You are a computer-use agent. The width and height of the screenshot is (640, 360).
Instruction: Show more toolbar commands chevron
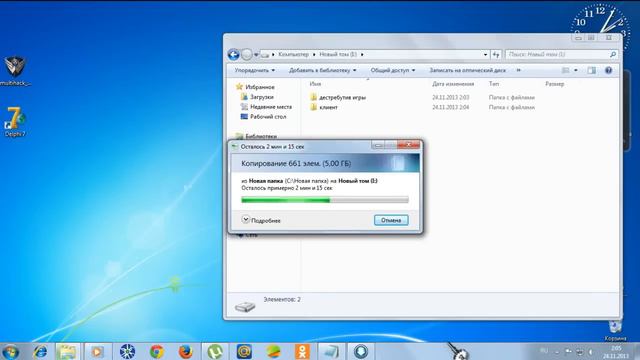(518, 70)
